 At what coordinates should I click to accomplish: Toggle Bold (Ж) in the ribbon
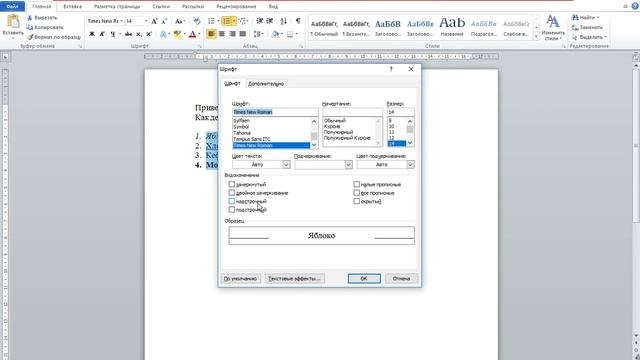click(92, 34)
